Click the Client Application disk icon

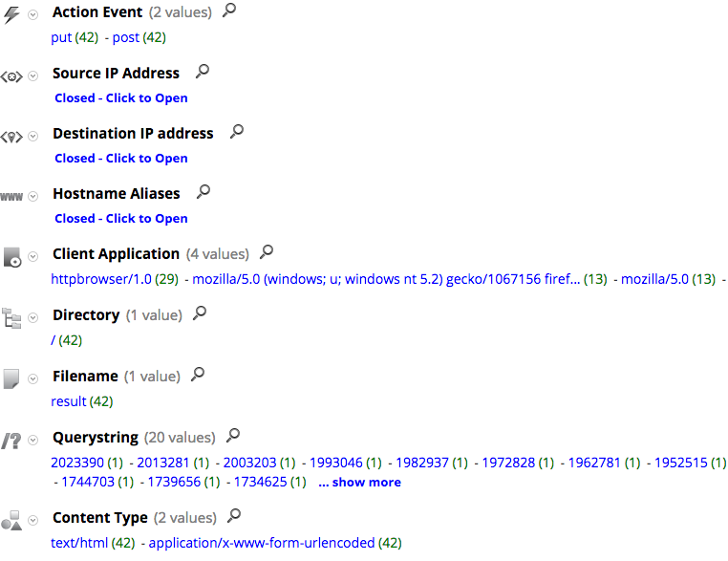12,257
